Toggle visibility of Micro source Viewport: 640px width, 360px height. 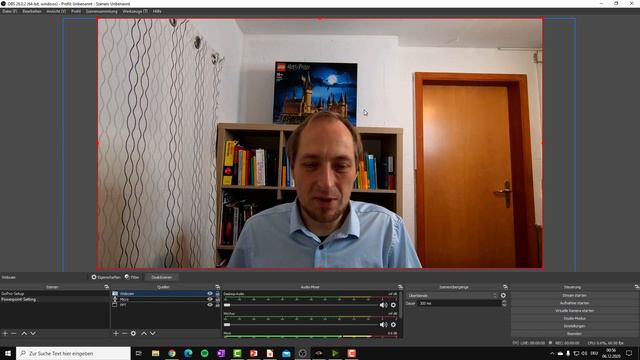point(210,299)
